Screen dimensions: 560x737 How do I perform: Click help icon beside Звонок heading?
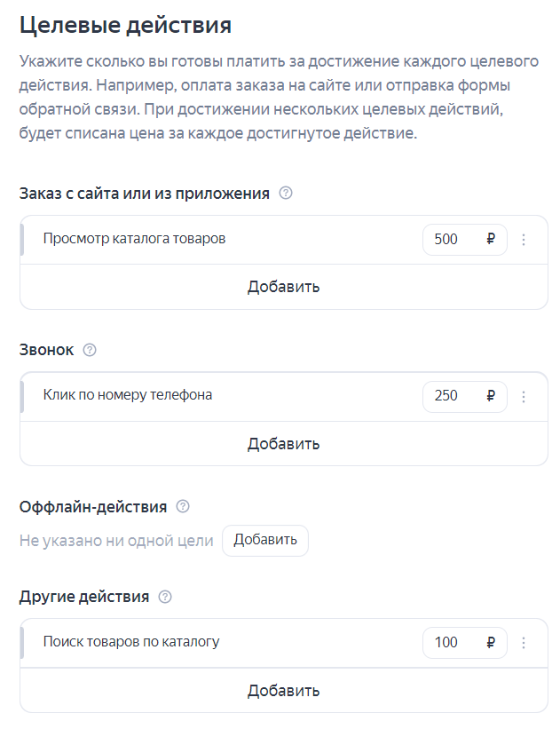point(89,350)
